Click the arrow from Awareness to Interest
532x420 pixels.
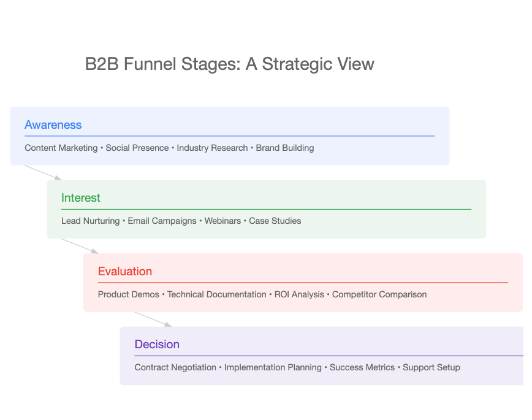tap(43, 172)
